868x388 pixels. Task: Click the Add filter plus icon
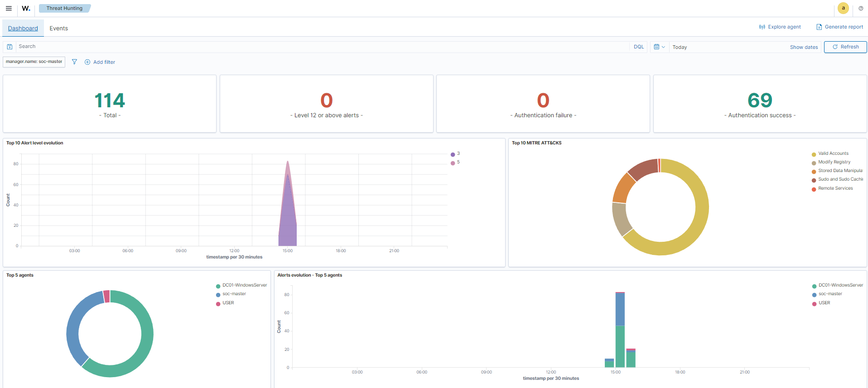coord(87,62)
